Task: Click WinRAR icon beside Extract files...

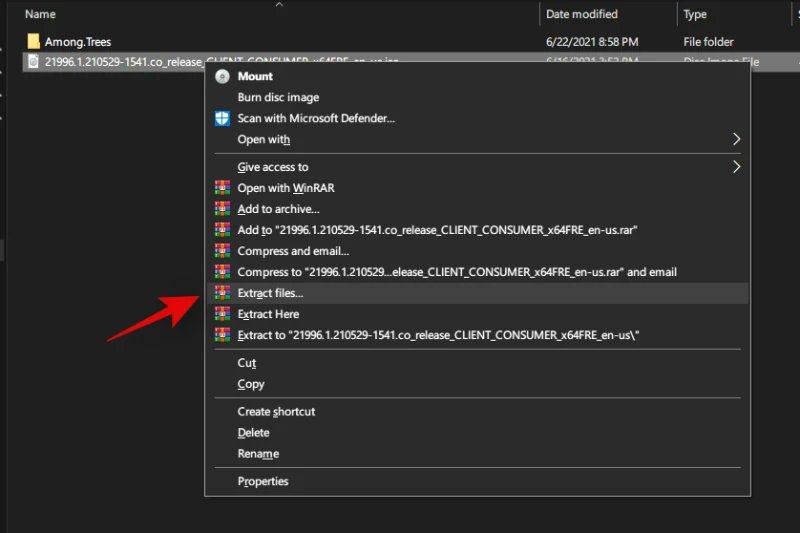Action: point(222,293)
